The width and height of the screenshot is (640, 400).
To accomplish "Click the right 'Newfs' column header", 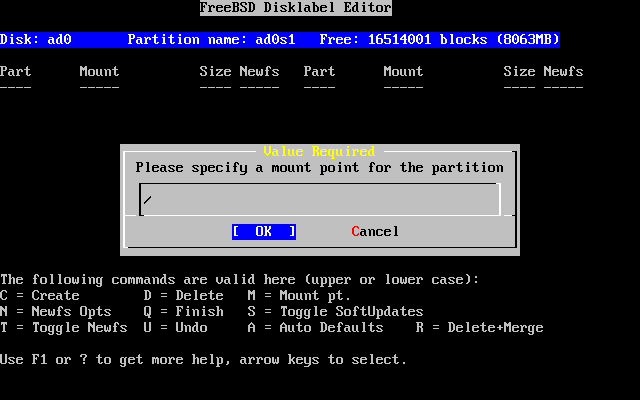I will coord(563,72).
